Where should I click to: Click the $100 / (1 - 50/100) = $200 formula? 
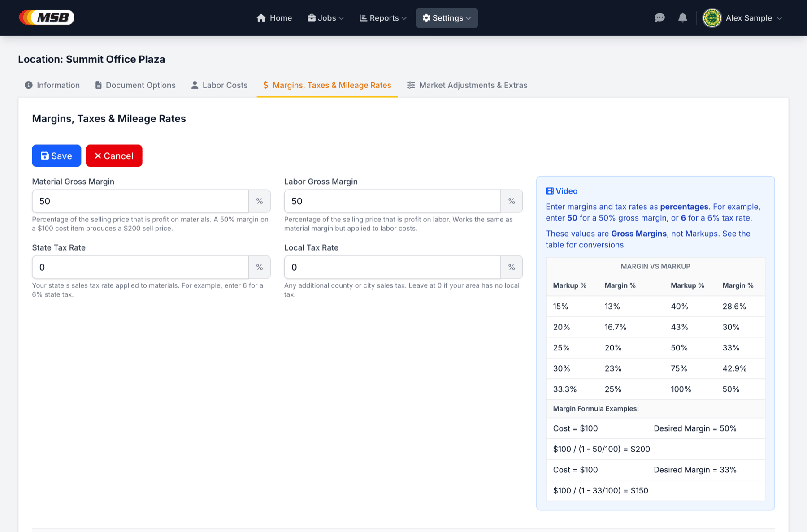[x=602, y=449]
